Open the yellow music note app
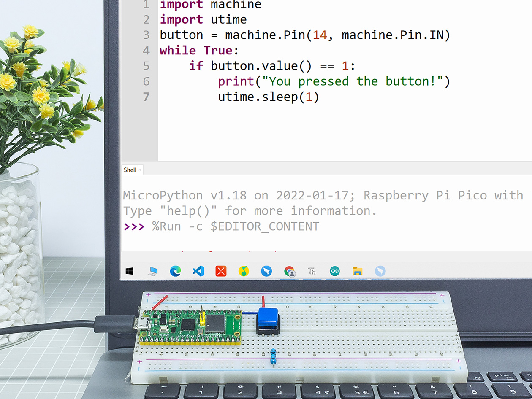Viewport: 532px width, 399px height. click(x=244, y=271)
